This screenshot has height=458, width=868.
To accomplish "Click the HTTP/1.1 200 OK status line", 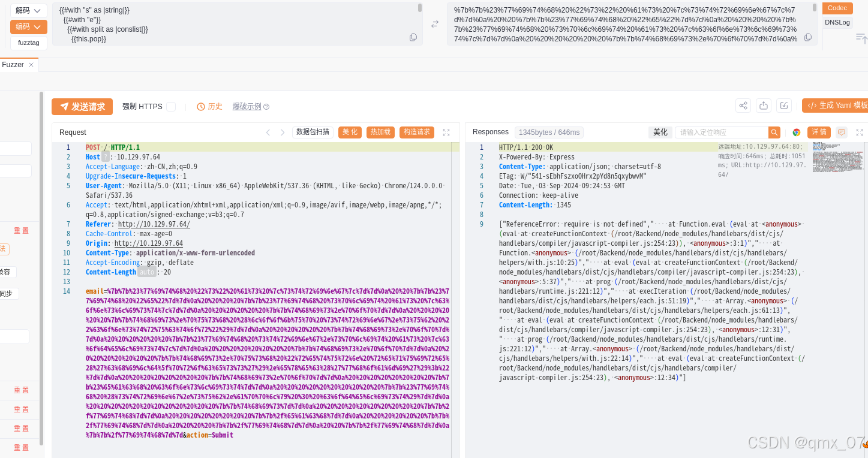I will [526, 147].
